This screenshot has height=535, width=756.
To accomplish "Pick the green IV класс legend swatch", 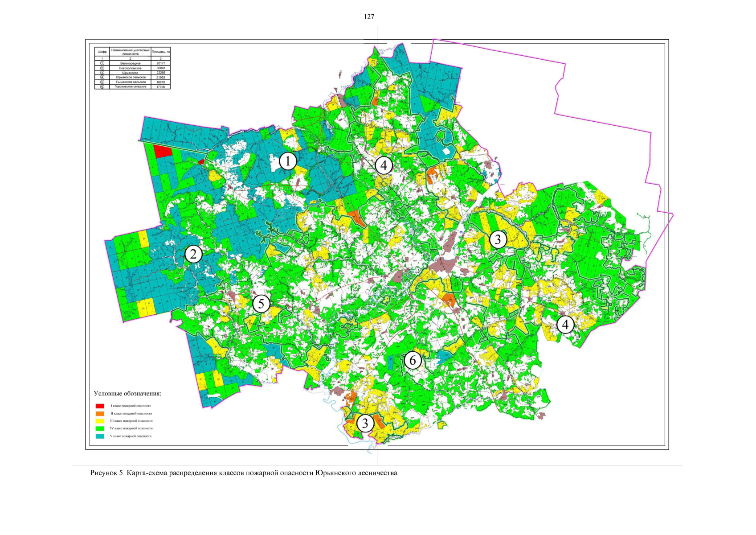I will click(x=100, y=428).
